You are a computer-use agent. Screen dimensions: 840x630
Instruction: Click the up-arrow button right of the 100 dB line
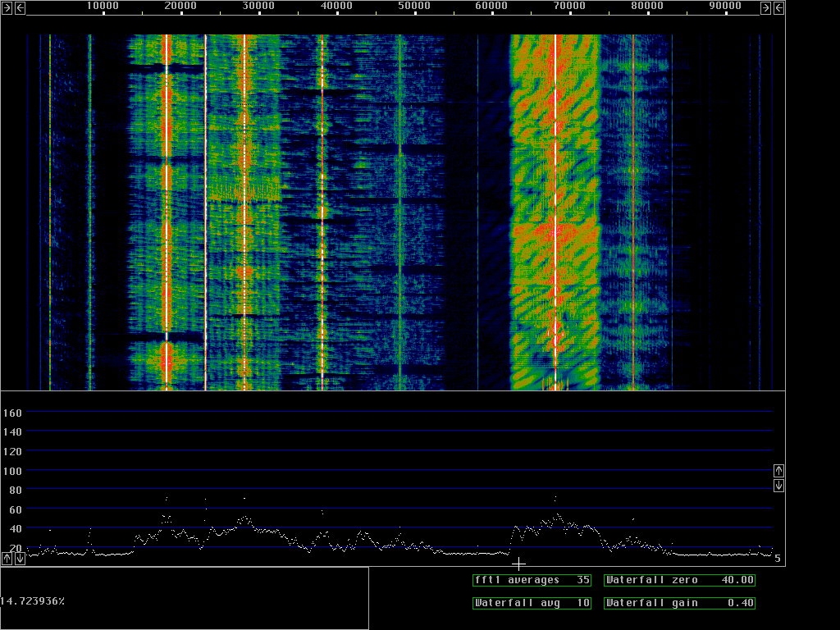[779, 471]
